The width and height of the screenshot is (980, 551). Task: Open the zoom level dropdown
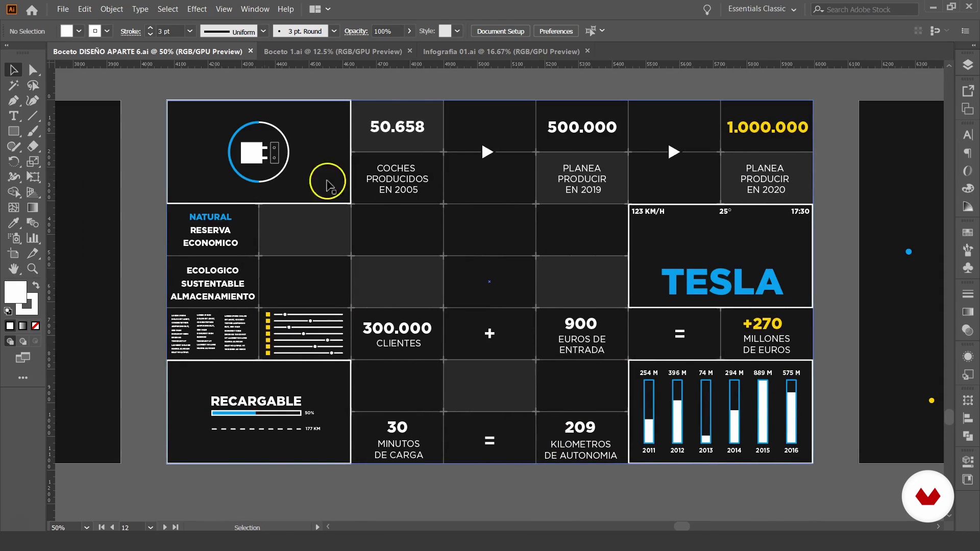click(x=87, y=528)
